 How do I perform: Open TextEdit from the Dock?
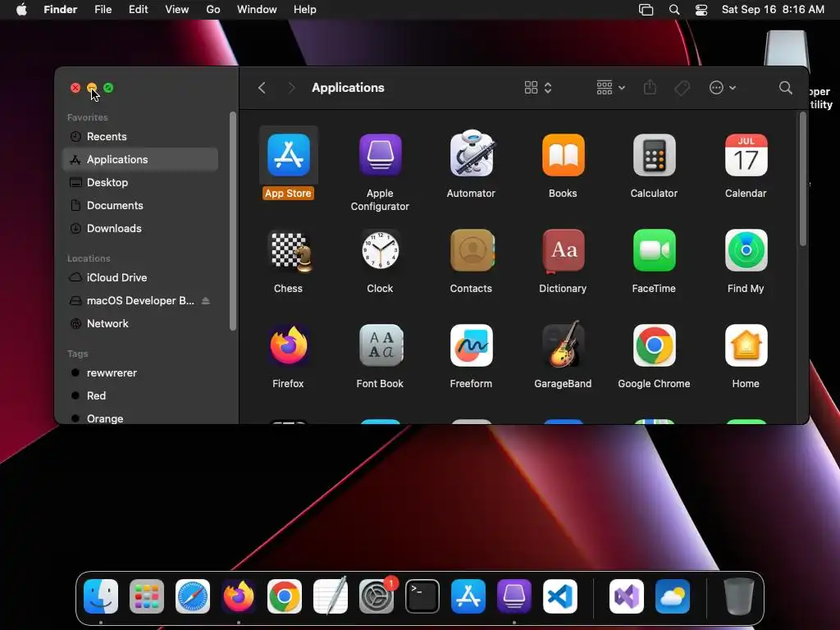[x=331, y=596]
